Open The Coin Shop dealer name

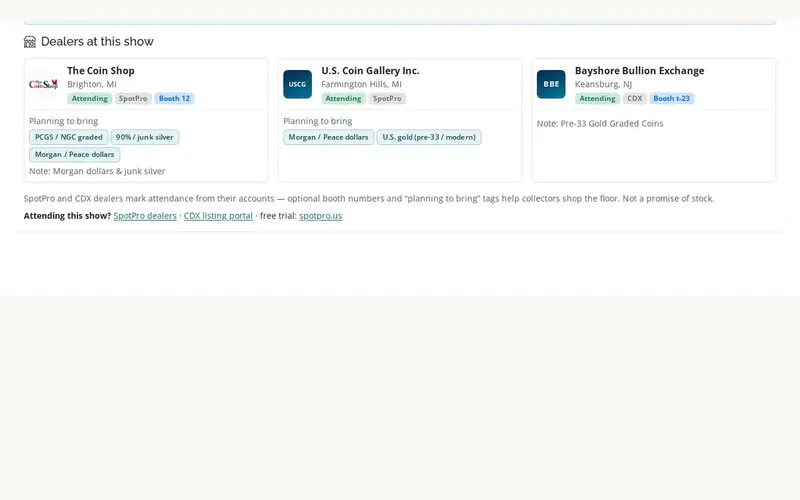click(x=101, y=70)
